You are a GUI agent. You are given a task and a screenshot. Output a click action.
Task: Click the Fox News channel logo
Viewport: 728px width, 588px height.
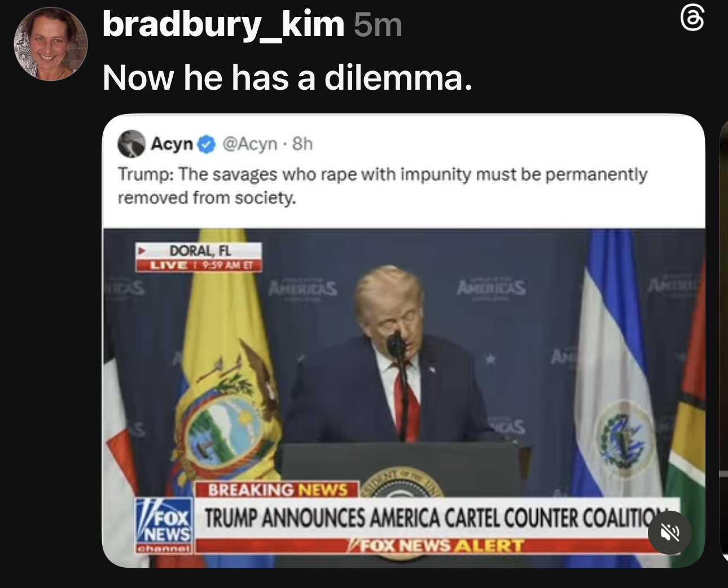pos(164,525)
